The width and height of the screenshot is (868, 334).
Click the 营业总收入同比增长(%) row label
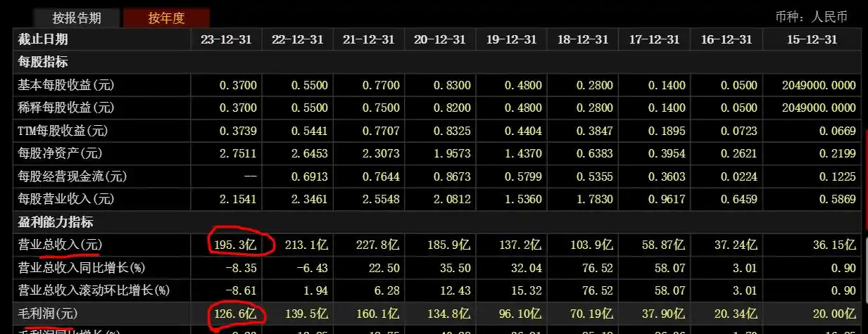click(80, 268)
